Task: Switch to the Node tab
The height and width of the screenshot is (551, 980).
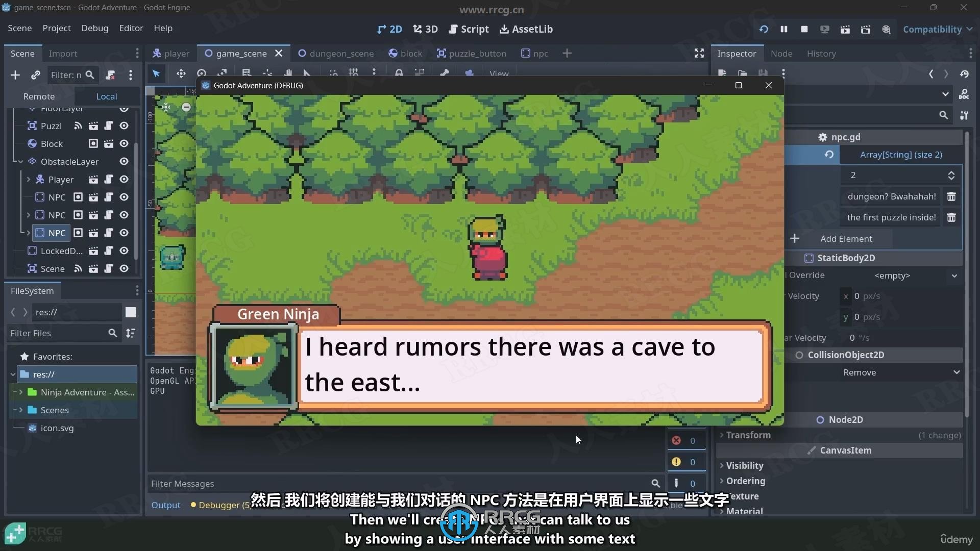Action: pyautogui.click(x=781, y=53)
